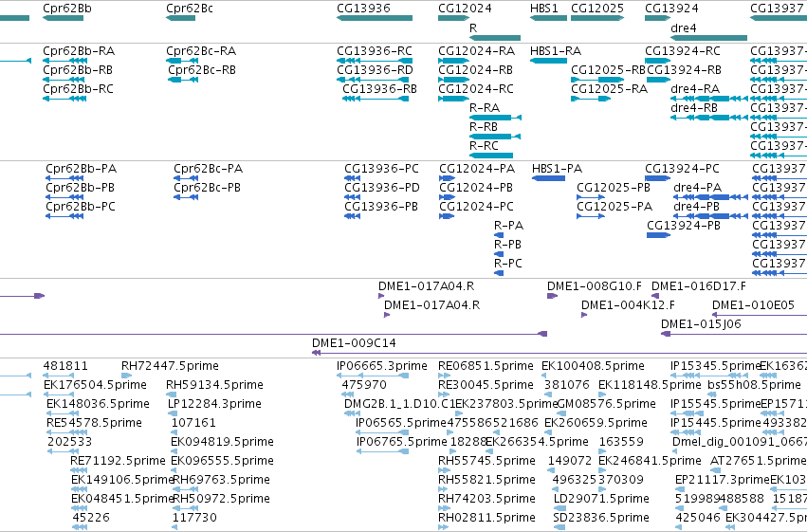
Task: Select the Cpr62Bc gene label
Action: [x=189, y=9]
